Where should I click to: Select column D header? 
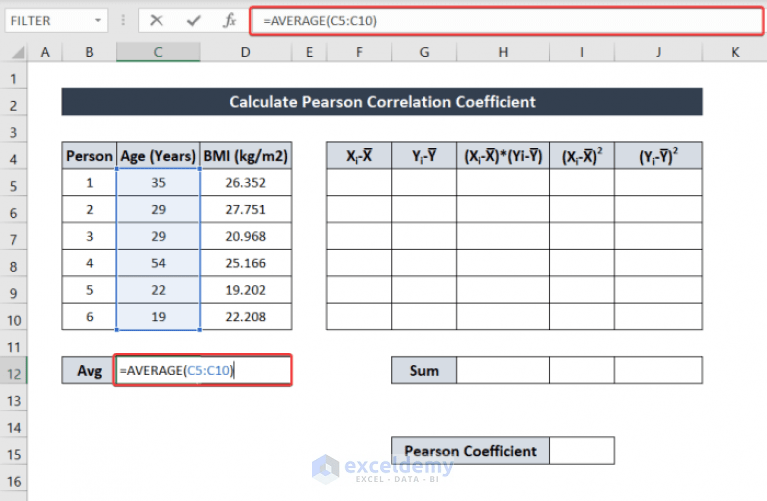246,52
